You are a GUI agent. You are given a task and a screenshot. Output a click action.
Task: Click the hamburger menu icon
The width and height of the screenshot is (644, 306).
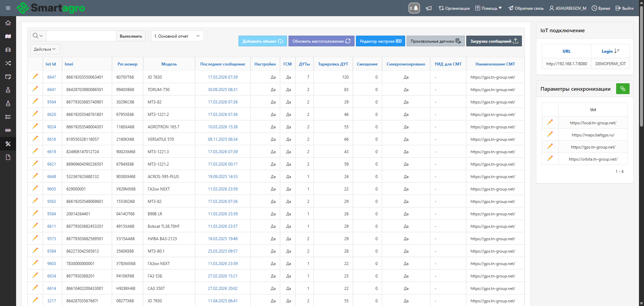point(8,8)
